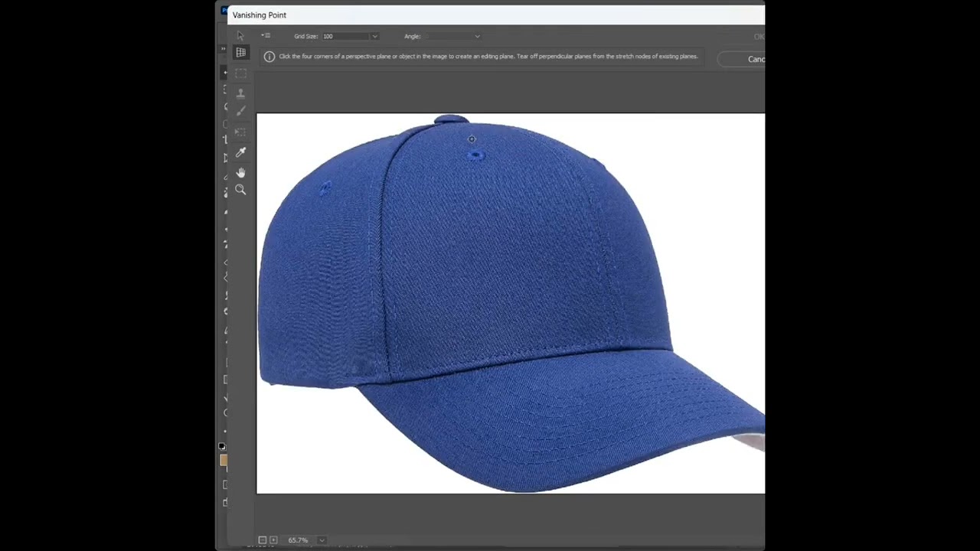Click the info icon beside the hint
Image resolution: width=980 pixels, height=551 pixels.
click(269, 57)
